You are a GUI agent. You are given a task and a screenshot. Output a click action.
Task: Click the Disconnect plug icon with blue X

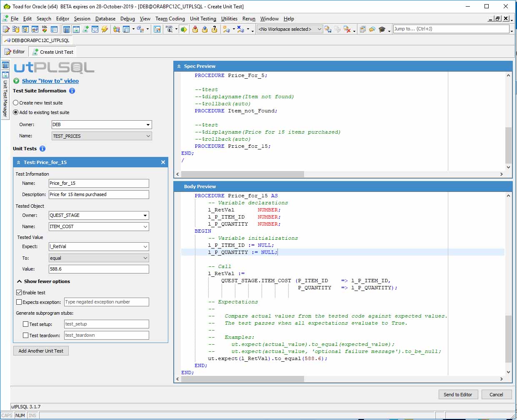240,29
